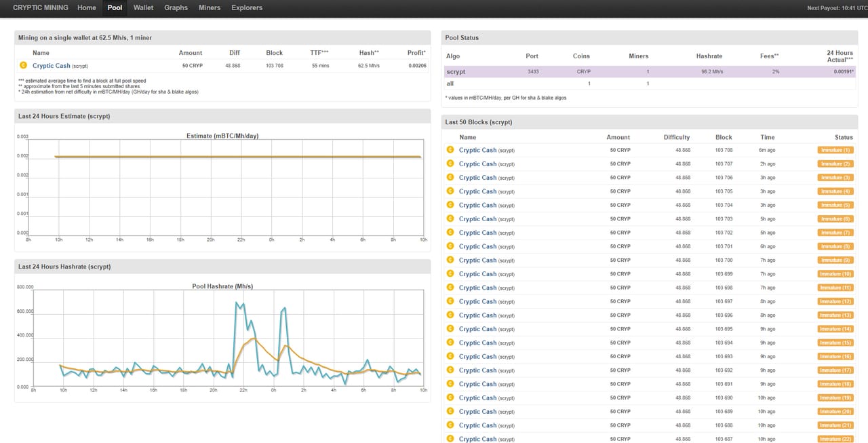Click the 98.2 Mh/s pool hashrate value
The height and width of the screenshot is (443, 868).
coord(712,71)
